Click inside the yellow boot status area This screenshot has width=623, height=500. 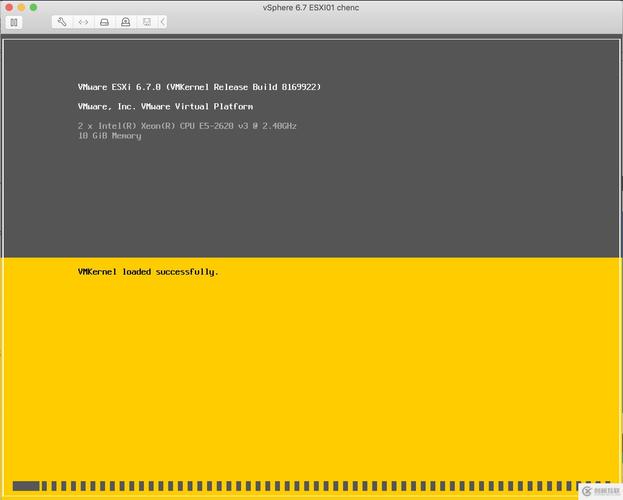[311, 380]
